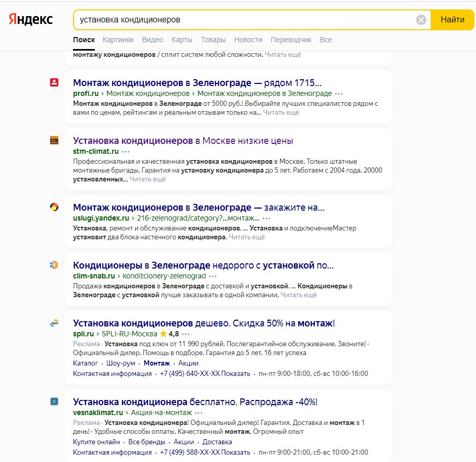Click the Yandex logo
476x462 pixels.
[30, 20]
